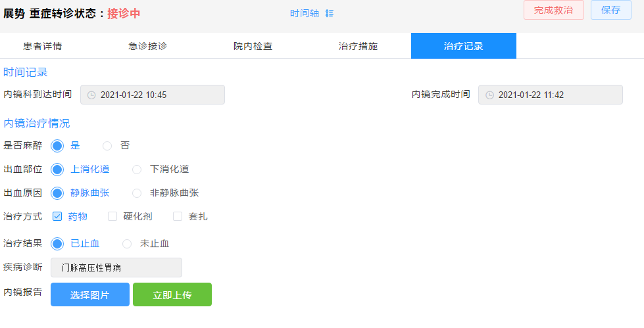
Task: Switch to 患者详情 tab
Action: point(43,46)
